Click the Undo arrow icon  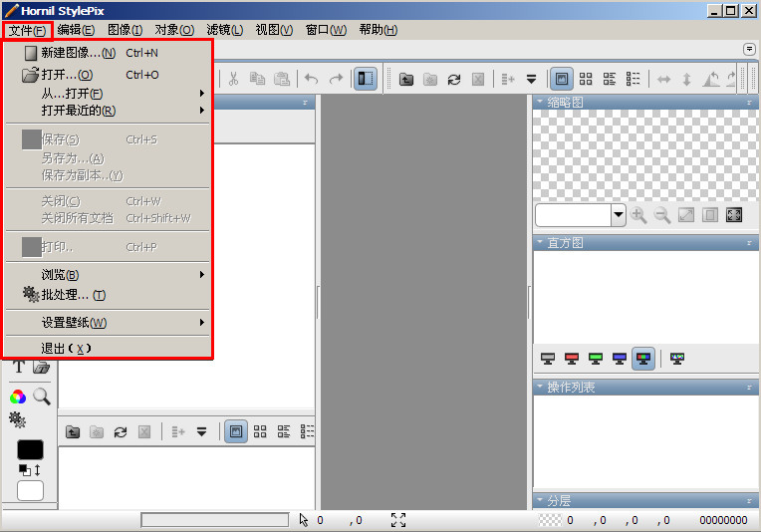[311, 79]
